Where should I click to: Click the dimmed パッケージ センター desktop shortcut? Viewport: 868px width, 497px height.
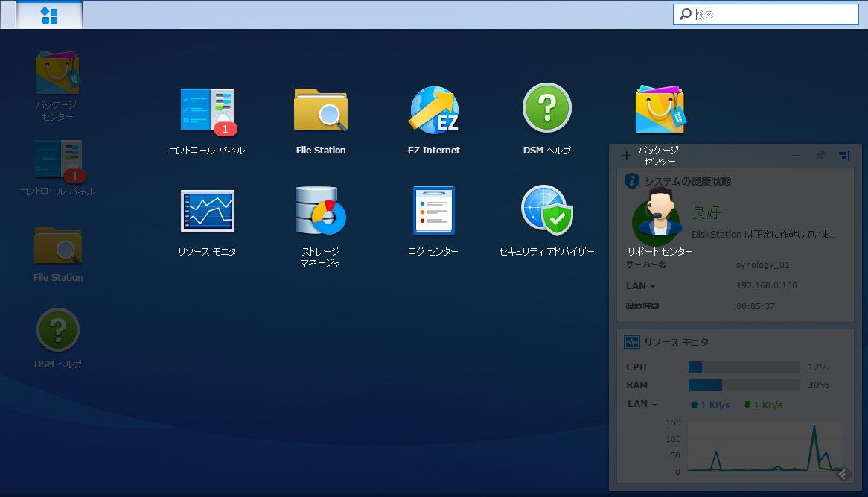(x=57, y=72)
